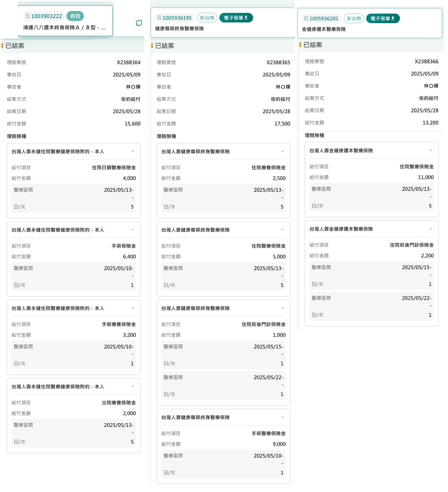
Task: Click the 9,000 payout amount
Action: [x=279, y=444]
